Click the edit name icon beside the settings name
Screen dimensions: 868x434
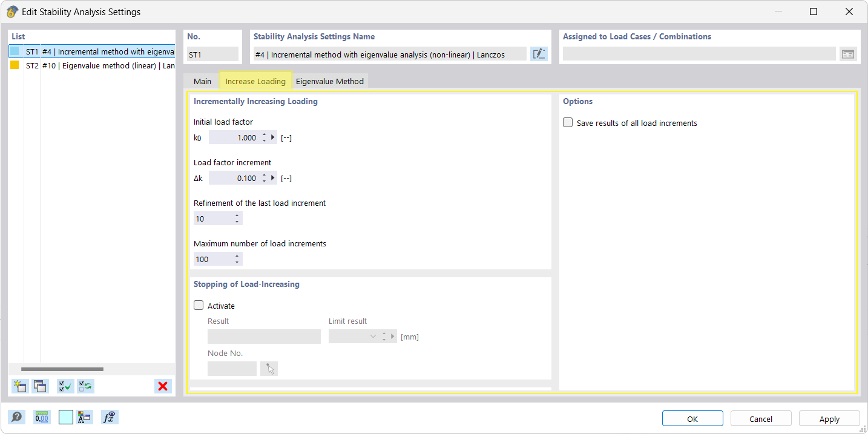(539, 54)
